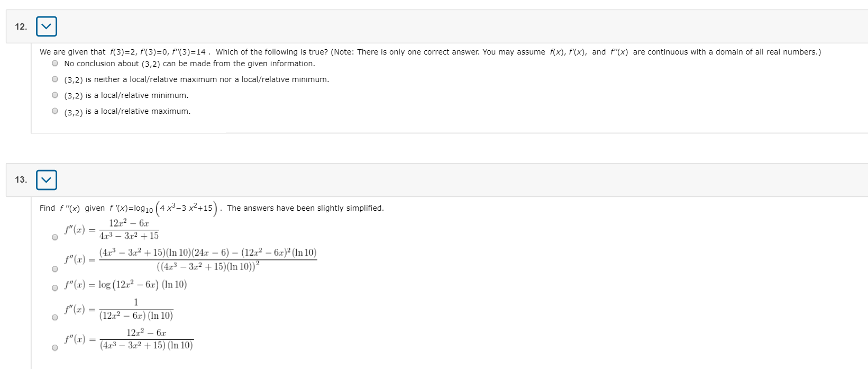Select the long quotient-rule answer with squared denominator
868x369 pixels.
click(x=55, y=269)
